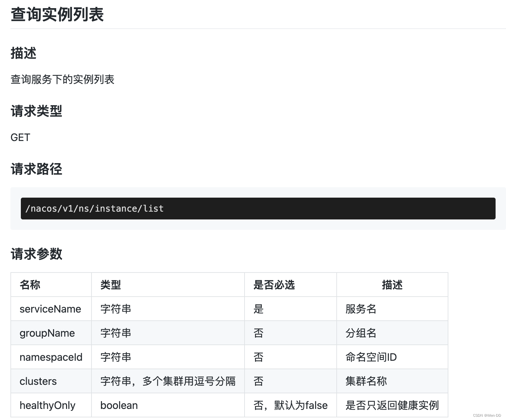Click the 是否只返回健康实例 description cell

pyautogui.click(x=392, y=405)
